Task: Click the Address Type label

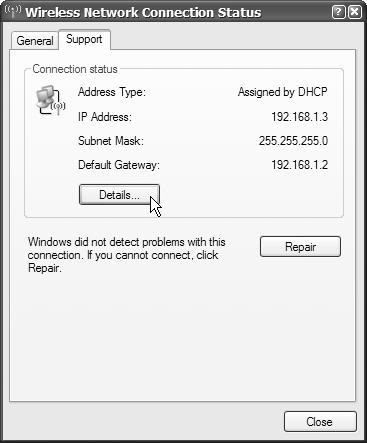Action: (x=112, y=92)
